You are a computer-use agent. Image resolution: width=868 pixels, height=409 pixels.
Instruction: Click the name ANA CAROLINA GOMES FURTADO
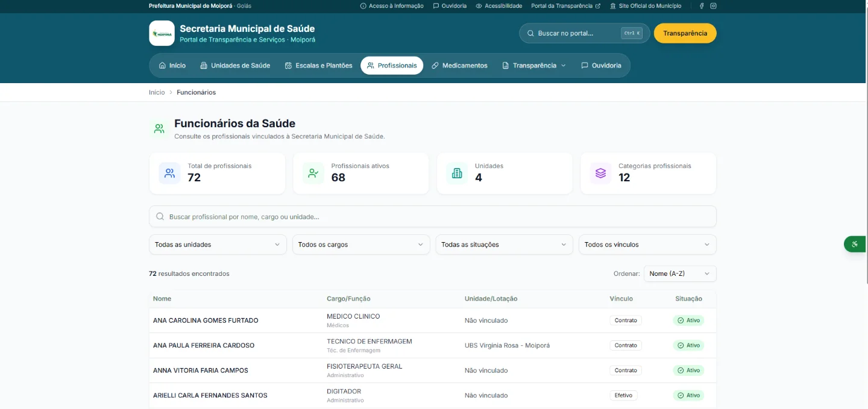coord(206,320)
